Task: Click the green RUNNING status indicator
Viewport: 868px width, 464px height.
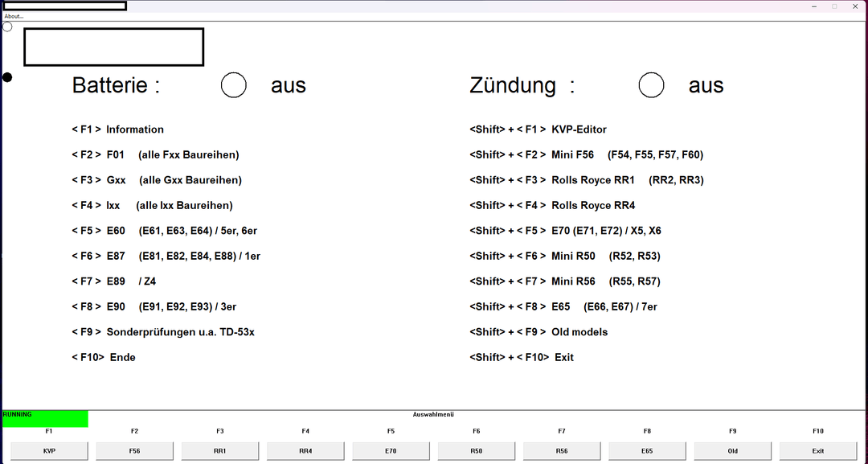Action: point(45,418)
